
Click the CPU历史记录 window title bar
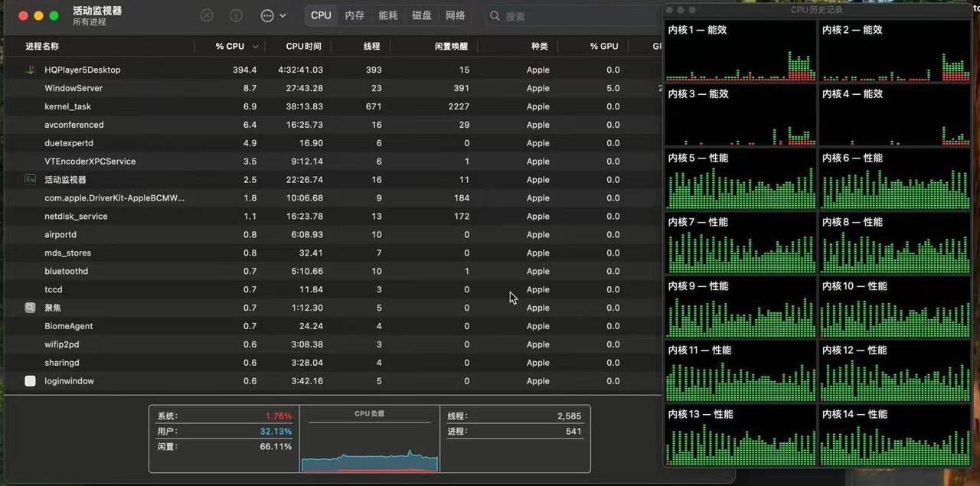pyautogui.click(x=817, y=10)
